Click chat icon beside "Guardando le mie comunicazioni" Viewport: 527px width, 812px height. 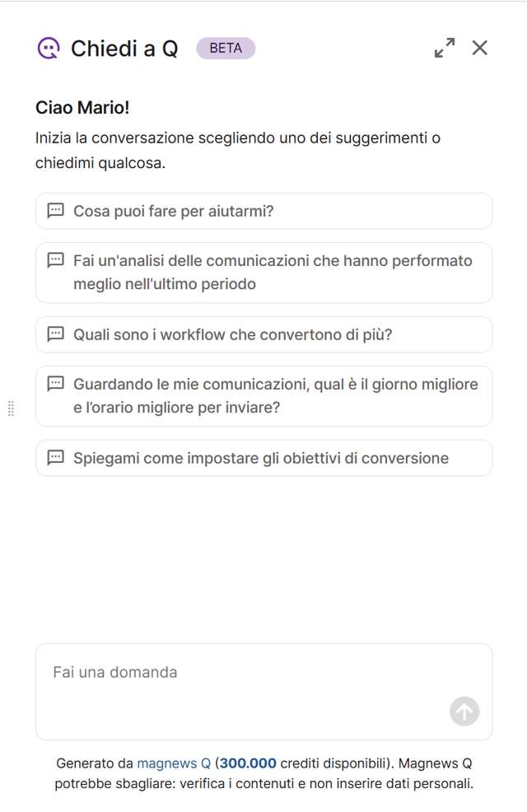coord(55,384)
